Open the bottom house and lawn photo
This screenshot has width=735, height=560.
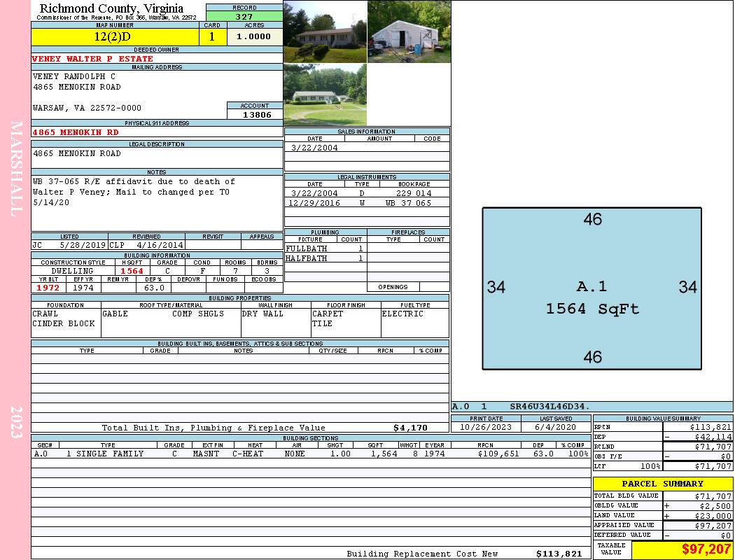(325, 94)
